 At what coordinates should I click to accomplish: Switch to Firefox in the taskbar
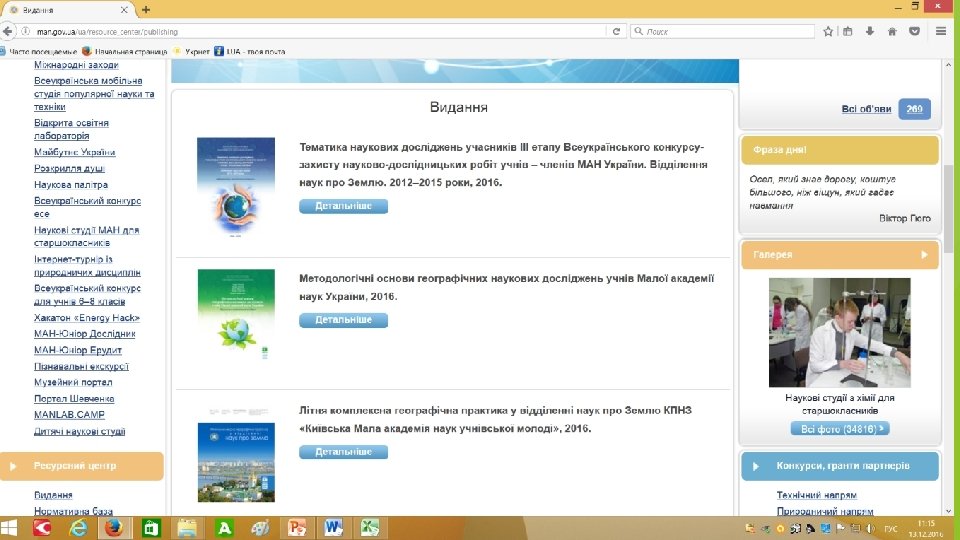114,528
